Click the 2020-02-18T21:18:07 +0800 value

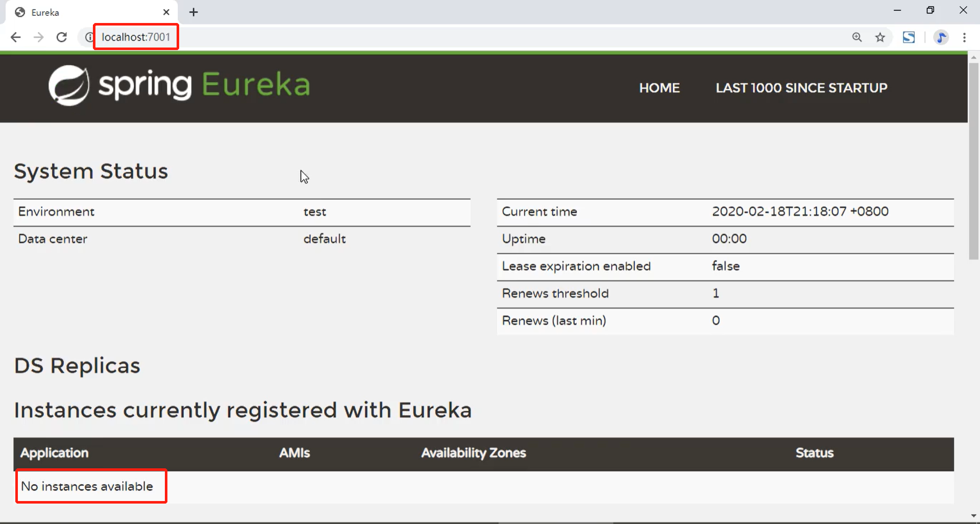(x=800, y=211)
